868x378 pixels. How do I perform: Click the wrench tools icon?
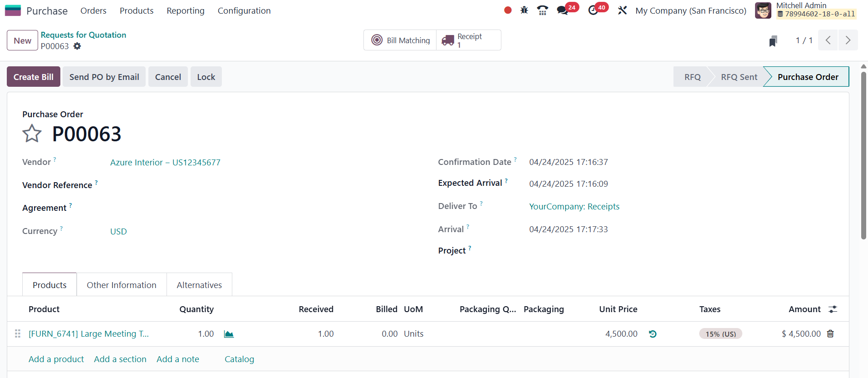tap(622, 10)
